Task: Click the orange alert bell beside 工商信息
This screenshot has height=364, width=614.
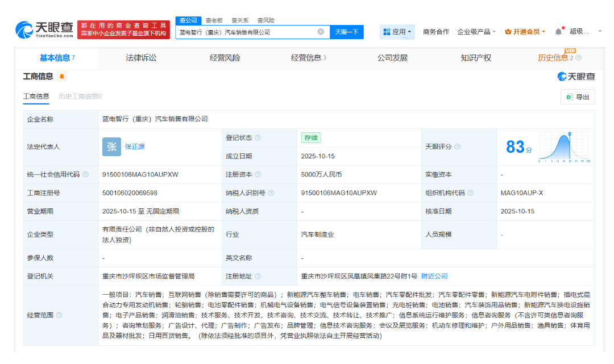Action: point(62,77)
